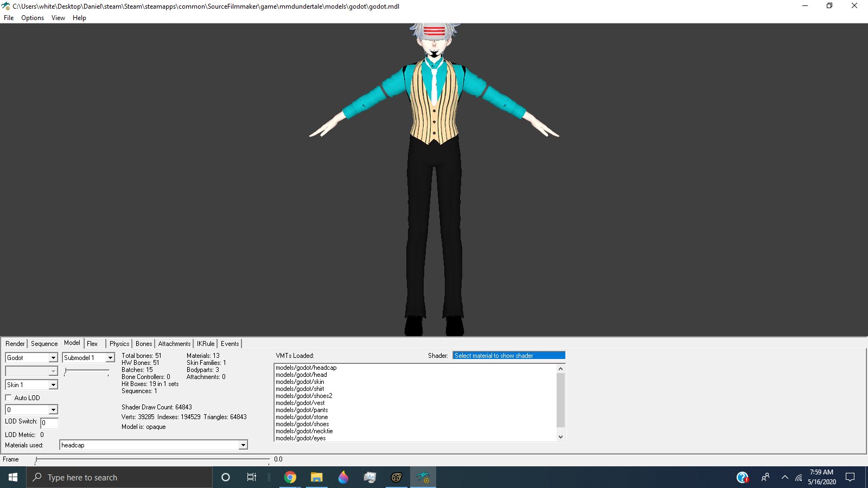The image size is (868, 488).
Task: Open the Get Help tray icon
Action: click(743, 477)
